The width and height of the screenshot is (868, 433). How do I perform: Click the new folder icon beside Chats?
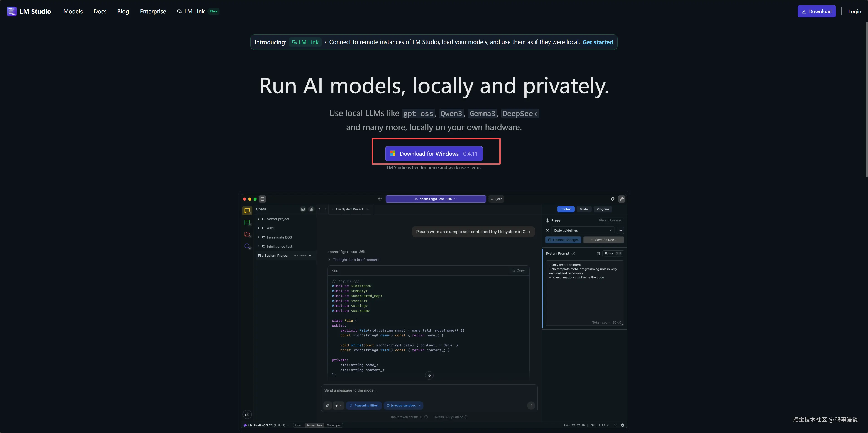[302, 209]
